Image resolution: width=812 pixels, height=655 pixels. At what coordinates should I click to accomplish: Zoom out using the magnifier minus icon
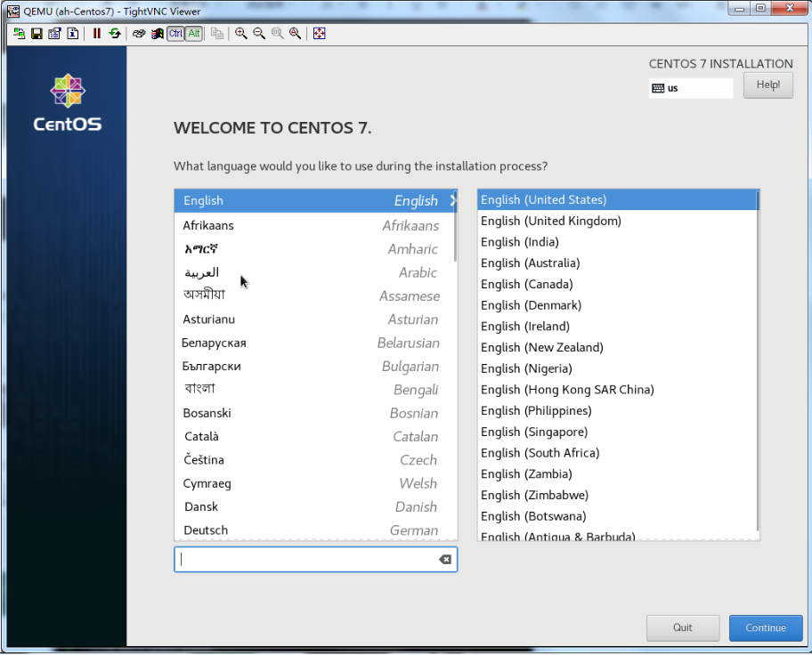point(259,34)
